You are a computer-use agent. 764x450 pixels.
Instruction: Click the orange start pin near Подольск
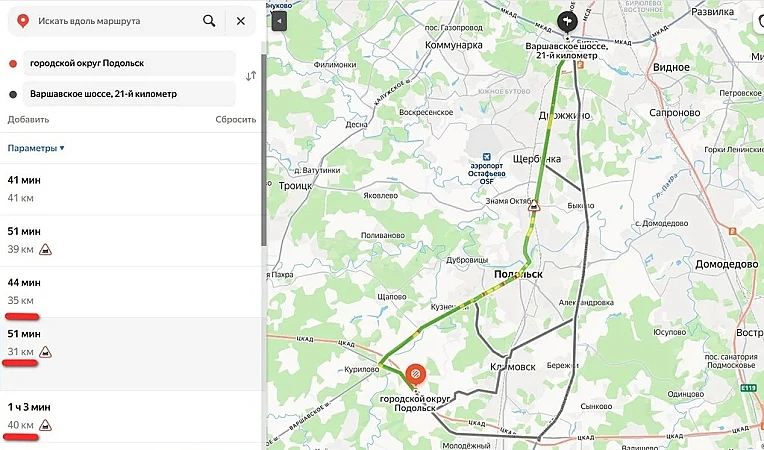click(415, 375)
